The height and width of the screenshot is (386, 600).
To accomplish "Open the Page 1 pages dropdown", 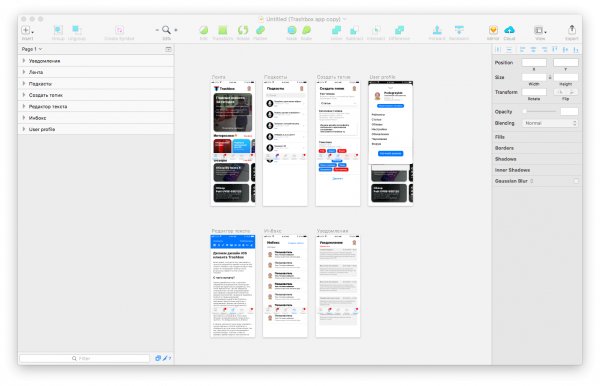I will tap(32, 49).
